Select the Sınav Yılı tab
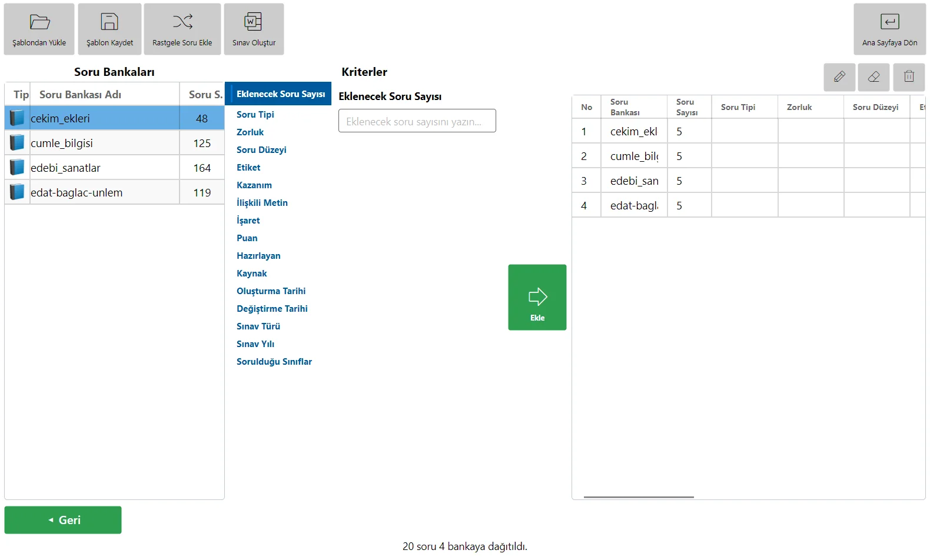The width and height of the screenshot is (930, 560). point(255,344)
